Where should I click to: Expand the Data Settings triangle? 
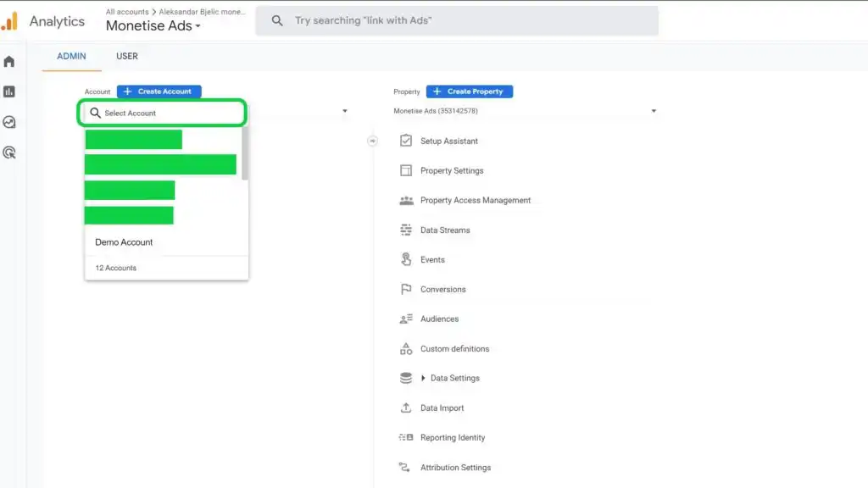click(x=423, y=378)
